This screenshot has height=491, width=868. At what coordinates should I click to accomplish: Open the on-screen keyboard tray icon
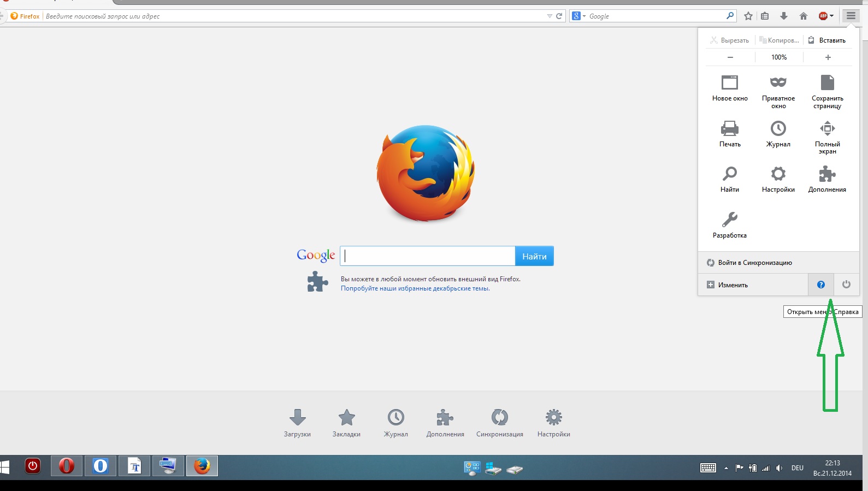(x=708, y=468)
